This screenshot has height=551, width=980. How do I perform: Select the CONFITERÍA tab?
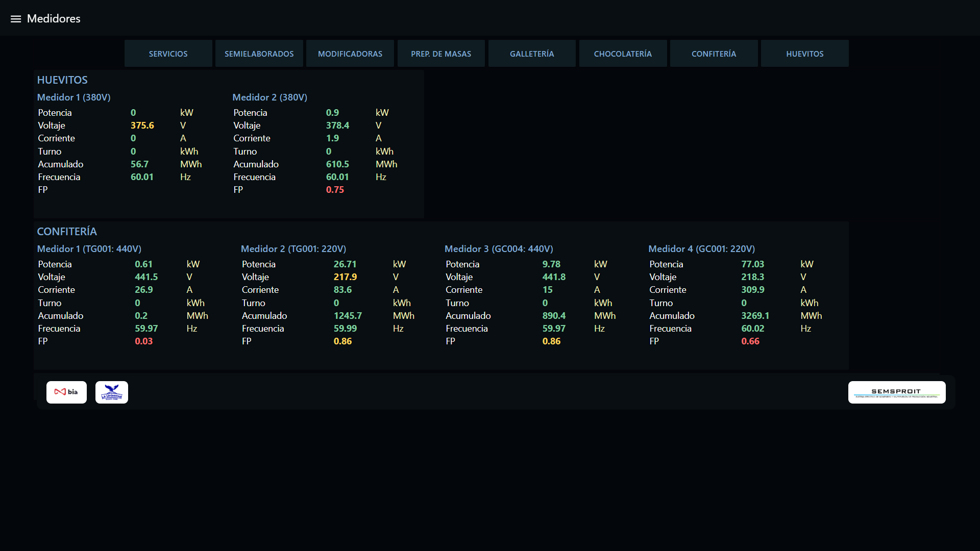[714, 54]
